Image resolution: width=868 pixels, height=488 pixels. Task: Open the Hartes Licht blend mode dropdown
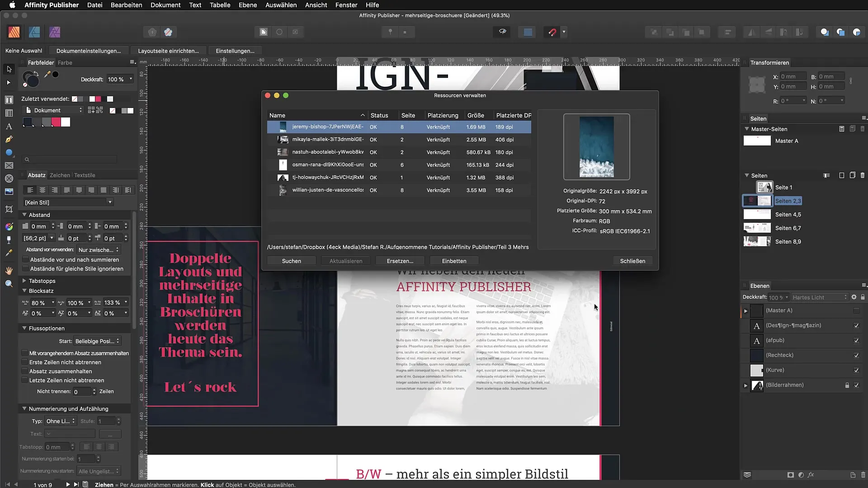coord(820,297)
